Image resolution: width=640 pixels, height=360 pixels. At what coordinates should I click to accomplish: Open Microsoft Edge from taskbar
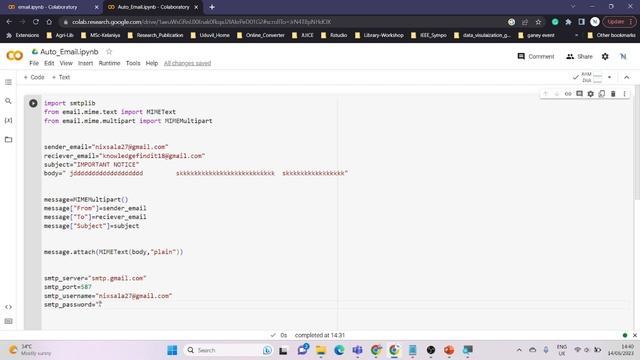[x=339, y=350]
